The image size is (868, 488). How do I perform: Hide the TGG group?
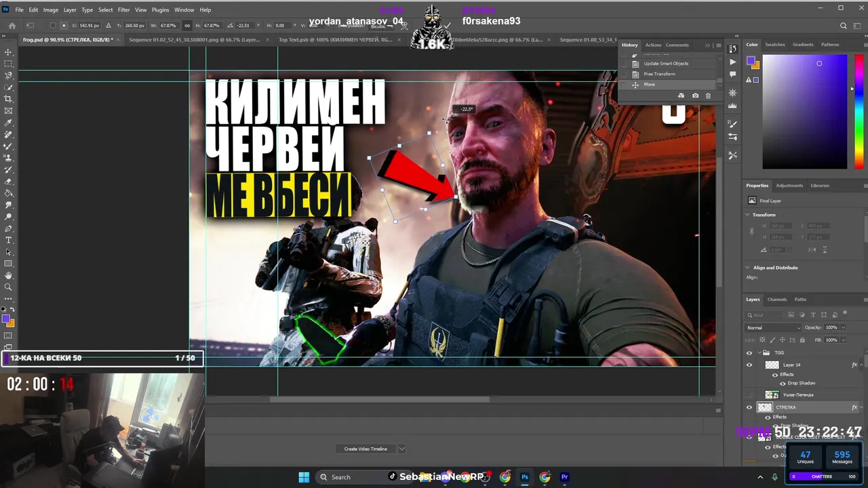(749, 352)
